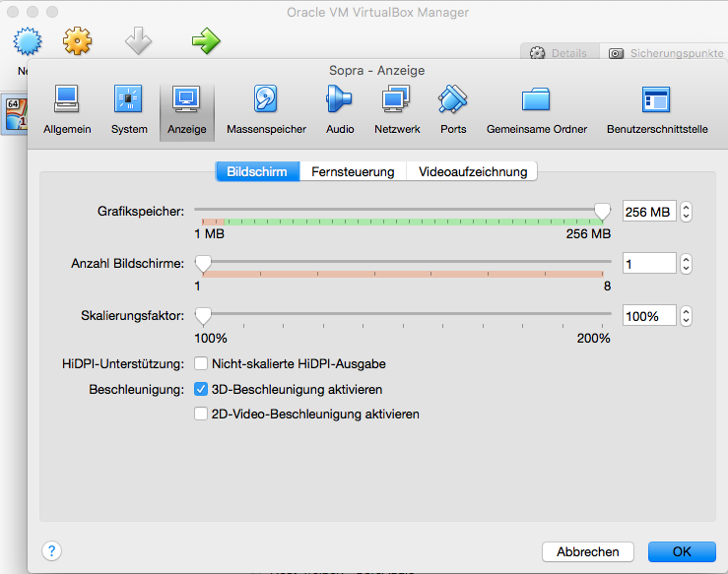Screen dimensions: 728x574
Task: Click the Grafikspeicher stepper arrows
Action: (686, 212)
